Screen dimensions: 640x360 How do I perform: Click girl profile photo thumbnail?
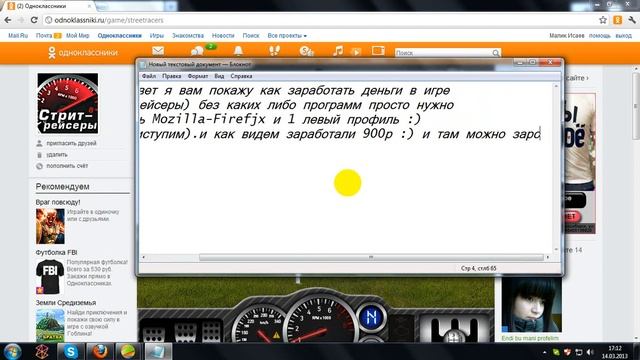point(531,305)
